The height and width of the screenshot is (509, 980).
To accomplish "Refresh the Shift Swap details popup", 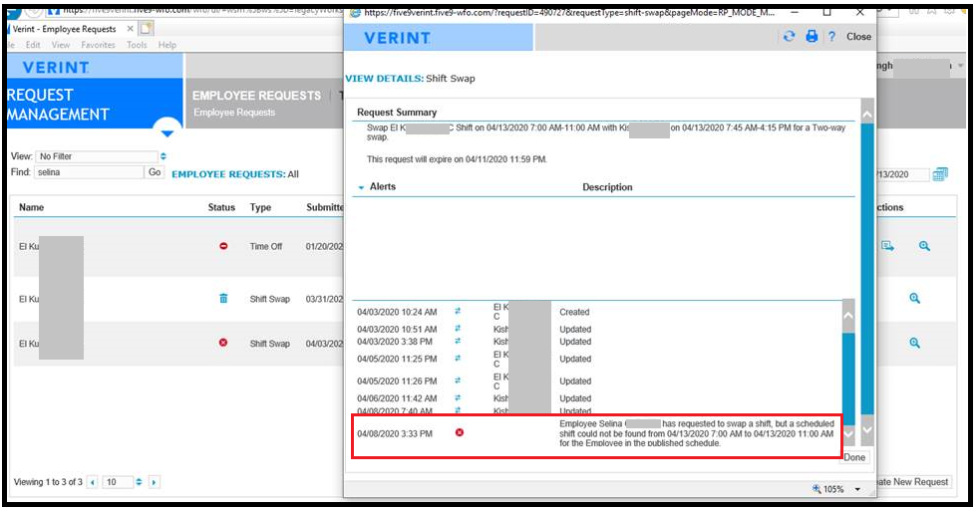I will point(790,36).
